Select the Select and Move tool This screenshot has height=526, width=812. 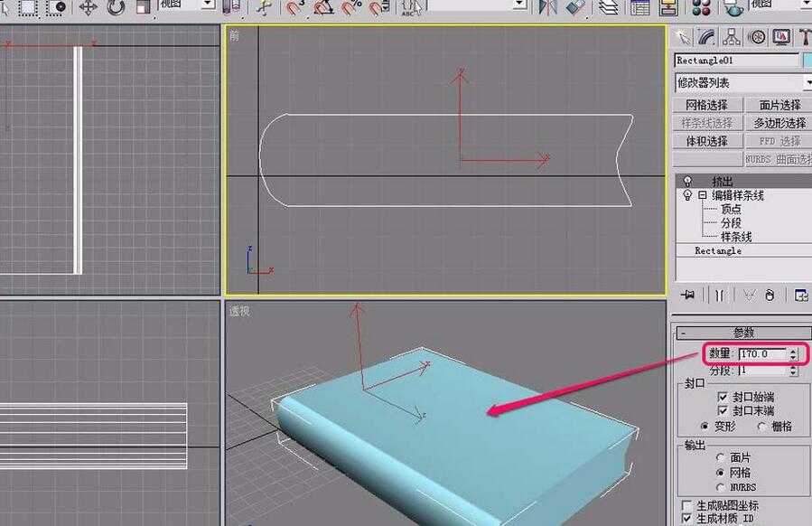tap(88, 9)
